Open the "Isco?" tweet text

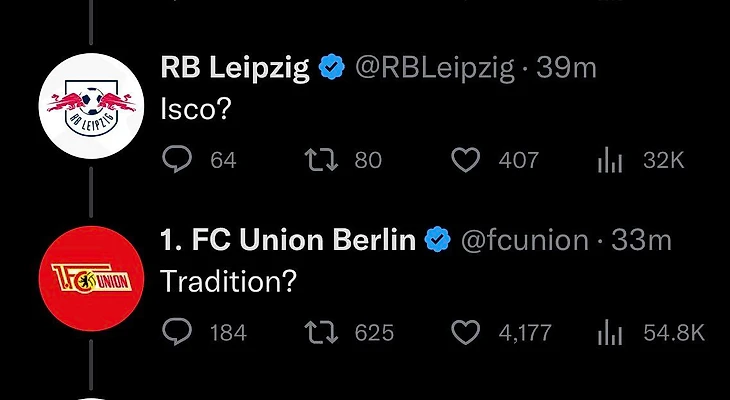(196, 108)
